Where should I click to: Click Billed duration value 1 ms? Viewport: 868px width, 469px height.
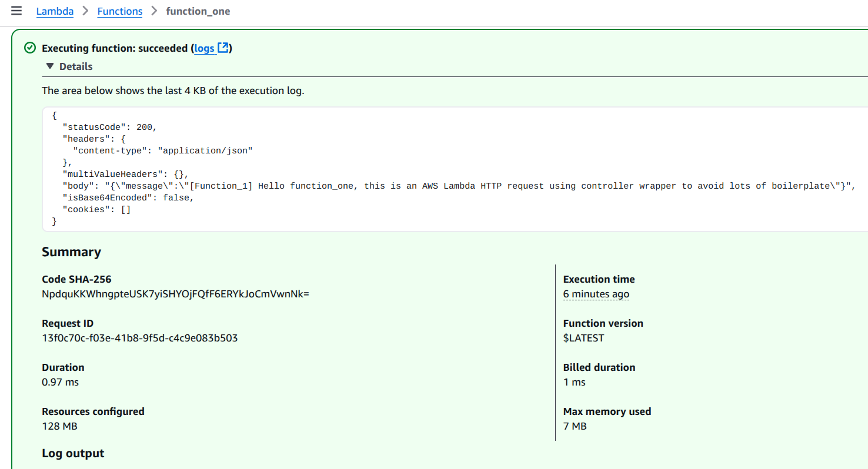(x=575, y=382)
